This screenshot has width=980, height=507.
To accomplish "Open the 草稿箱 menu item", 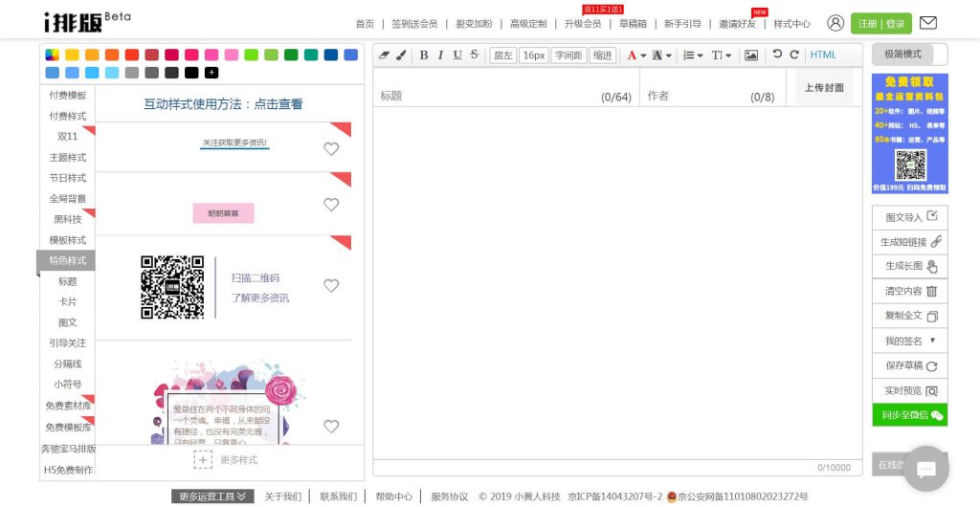I will [633, 24].
